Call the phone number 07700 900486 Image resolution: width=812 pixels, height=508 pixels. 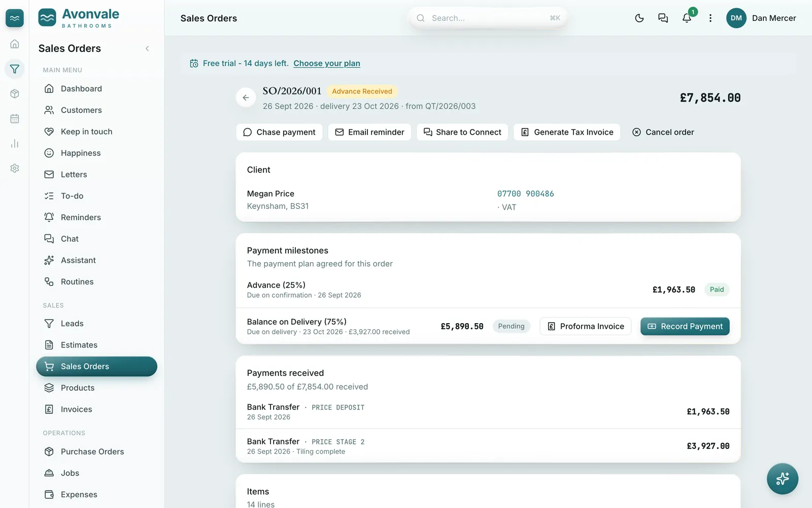click(x=526, y=194)
